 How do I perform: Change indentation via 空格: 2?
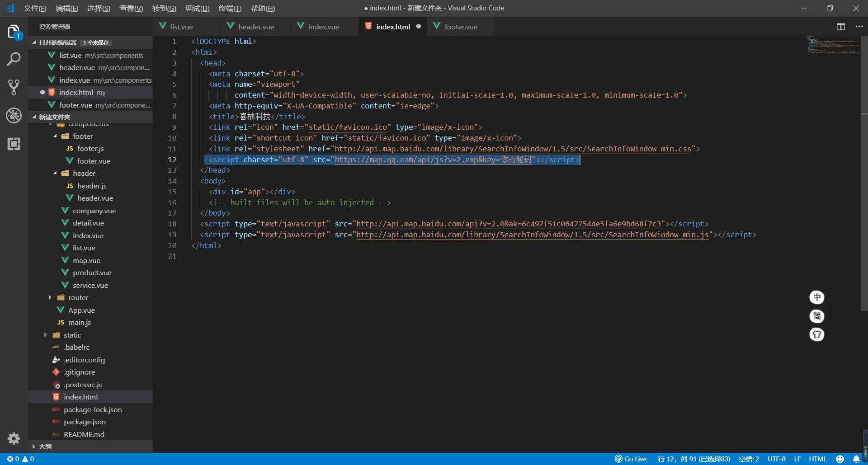click(749, 459)
